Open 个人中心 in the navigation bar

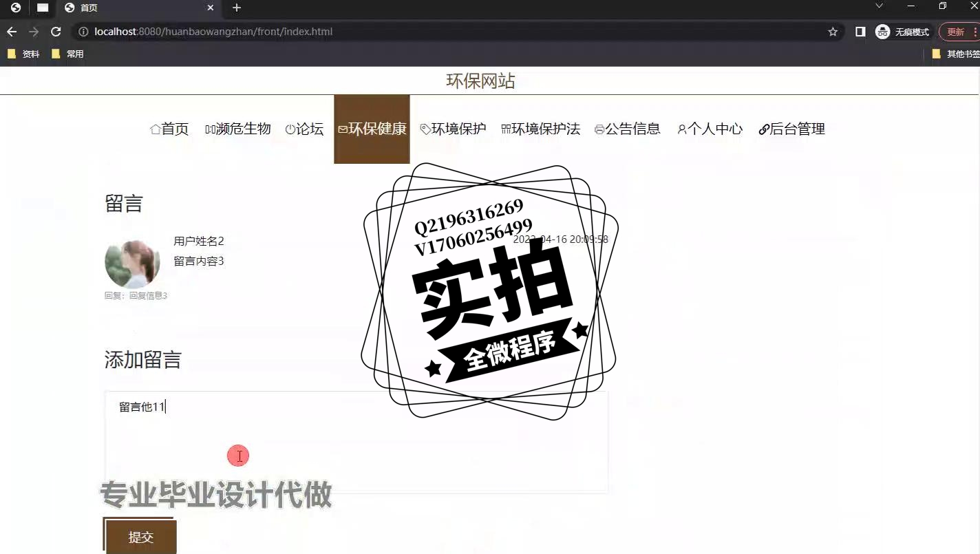(x=710, y=129)
